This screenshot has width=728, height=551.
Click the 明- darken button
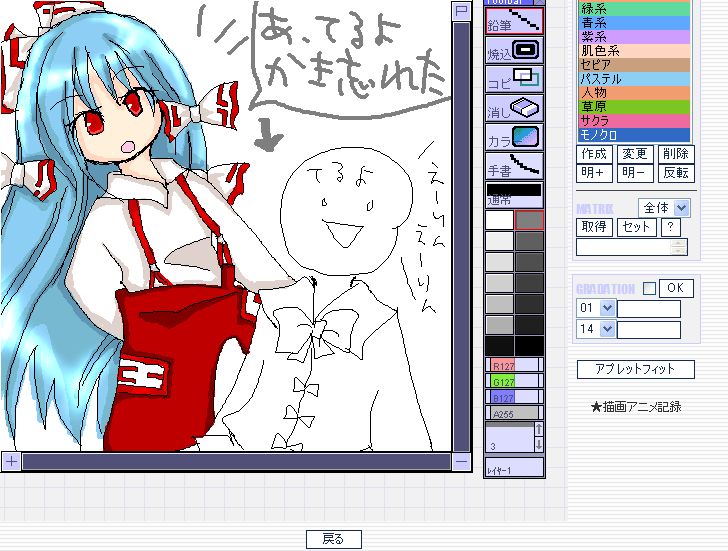[635, 173]
